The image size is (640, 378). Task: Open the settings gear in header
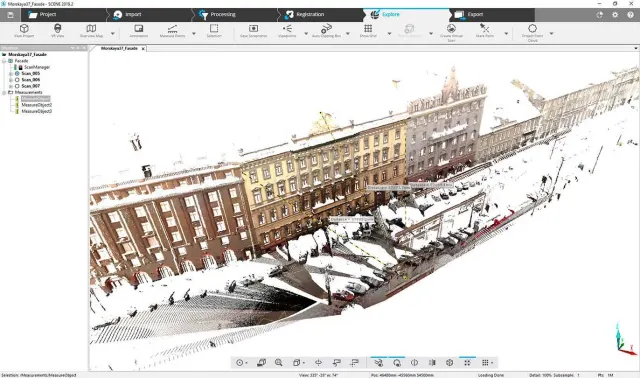(x=615, y=15)
